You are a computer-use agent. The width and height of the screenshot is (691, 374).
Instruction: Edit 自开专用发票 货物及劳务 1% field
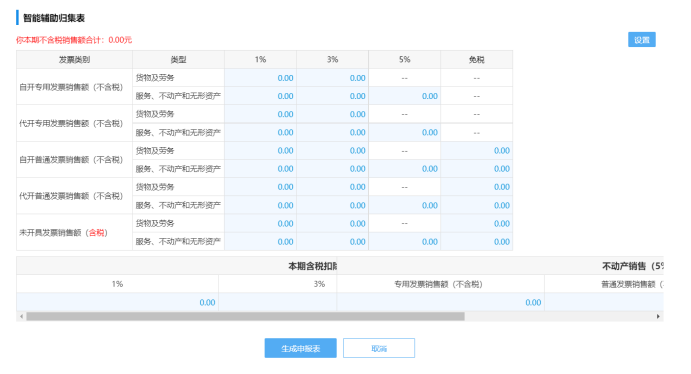pos(260,78)
